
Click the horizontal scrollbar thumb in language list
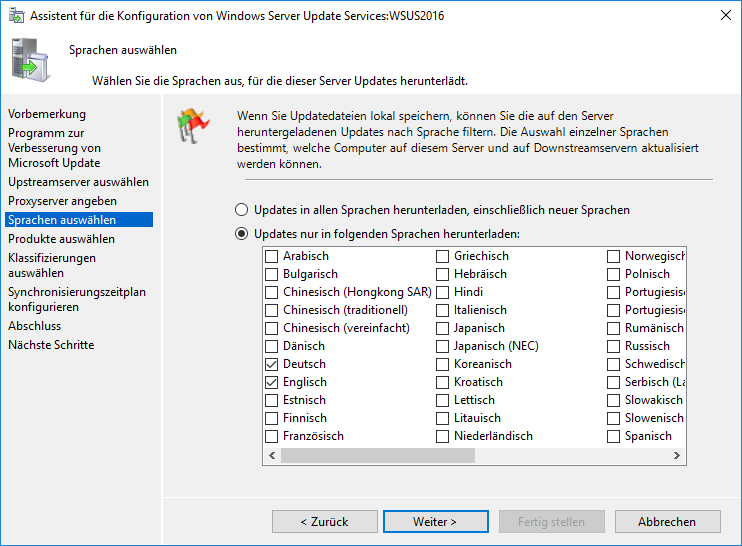[378, 456]
